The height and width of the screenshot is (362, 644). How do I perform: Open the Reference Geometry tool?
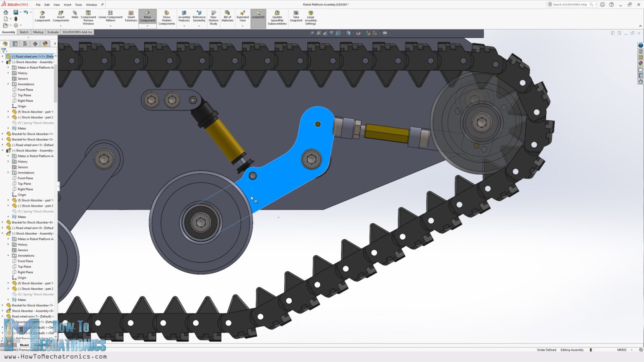[x=199, y=17]
